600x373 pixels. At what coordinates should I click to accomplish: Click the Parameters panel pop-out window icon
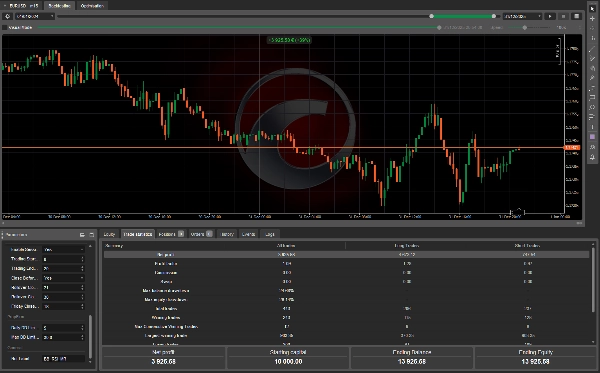click(91, 235)
